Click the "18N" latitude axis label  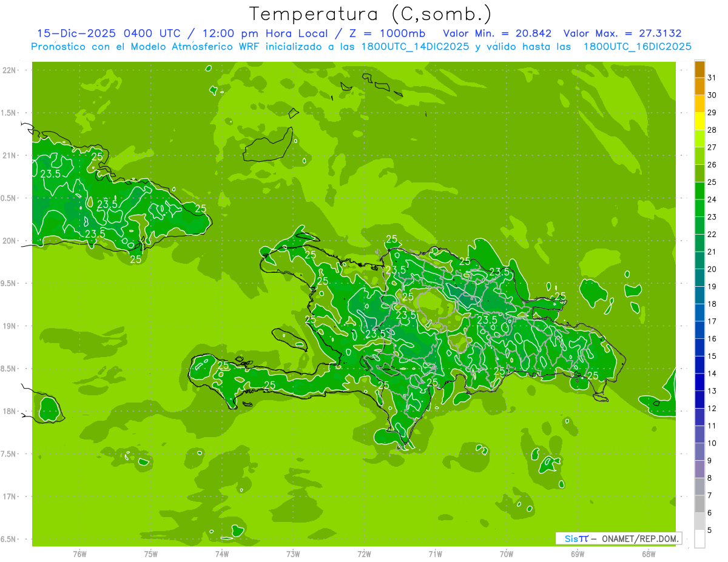coord(10,411)
